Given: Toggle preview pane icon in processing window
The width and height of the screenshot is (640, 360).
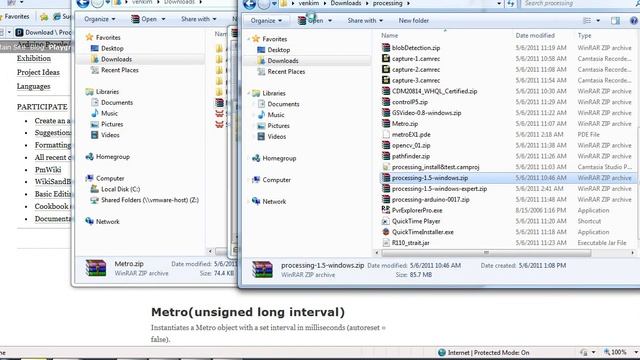Looking at the screenshot, I should [615, 20].
